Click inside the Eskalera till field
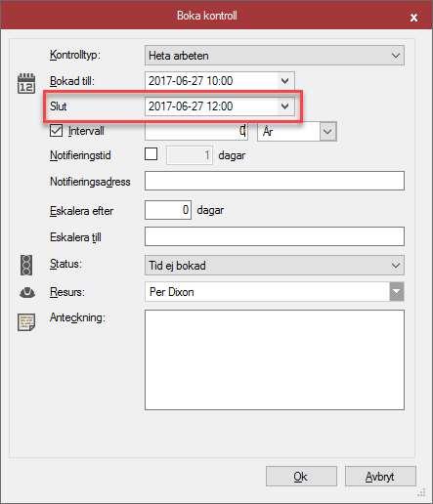Viewport: 433px width, 504px height. (x=275, y=236)
